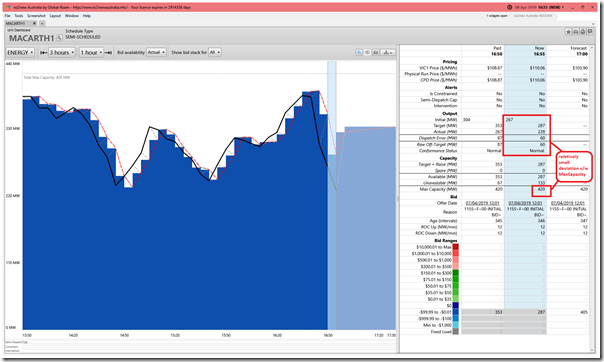Click the Fixed Load grey swatch
The image size is (604, 362).
456,332
